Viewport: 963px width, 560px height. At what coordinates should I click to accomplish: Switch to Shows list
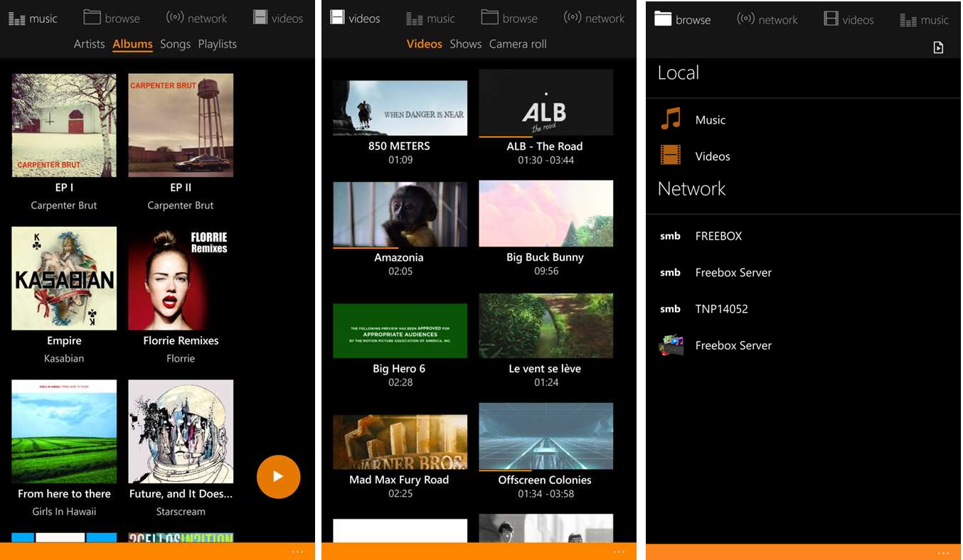pos(466,44)
